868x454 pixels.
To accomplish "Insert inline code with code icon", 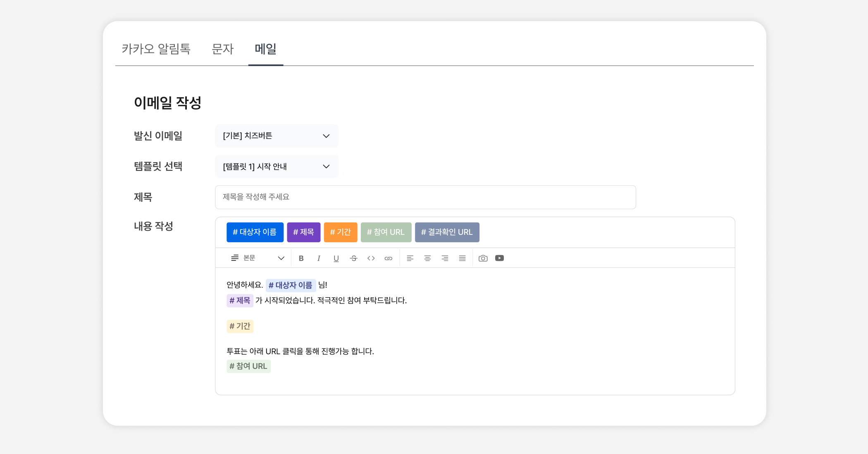I will (371, 258).
